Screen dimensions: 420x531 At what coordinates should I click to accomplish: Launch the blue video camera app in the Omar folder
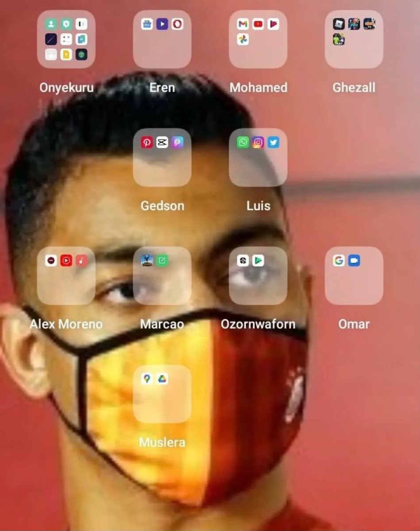354,261
